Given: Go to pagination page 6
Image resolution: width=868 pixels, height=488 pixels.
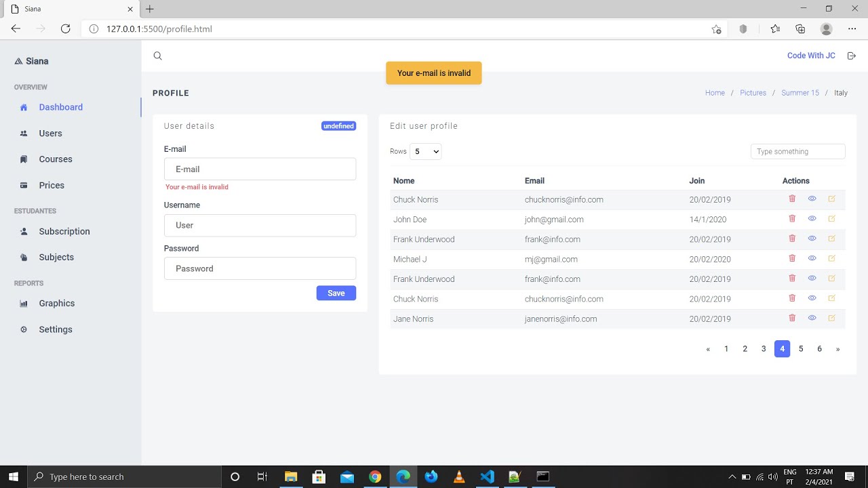Looking at the screenshot, I should [x=819, y=348].
